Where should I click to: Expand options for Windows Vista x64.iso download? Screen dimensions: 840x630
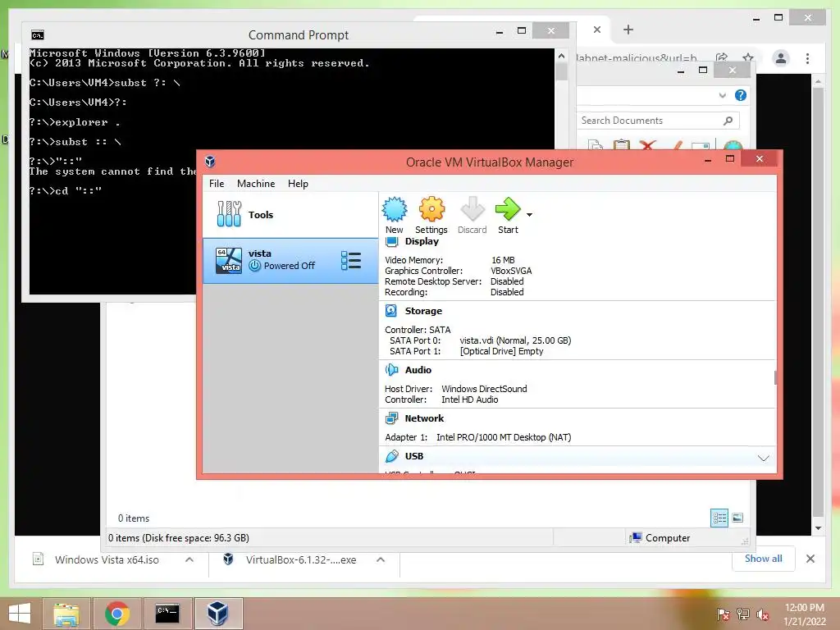point(189,559)
